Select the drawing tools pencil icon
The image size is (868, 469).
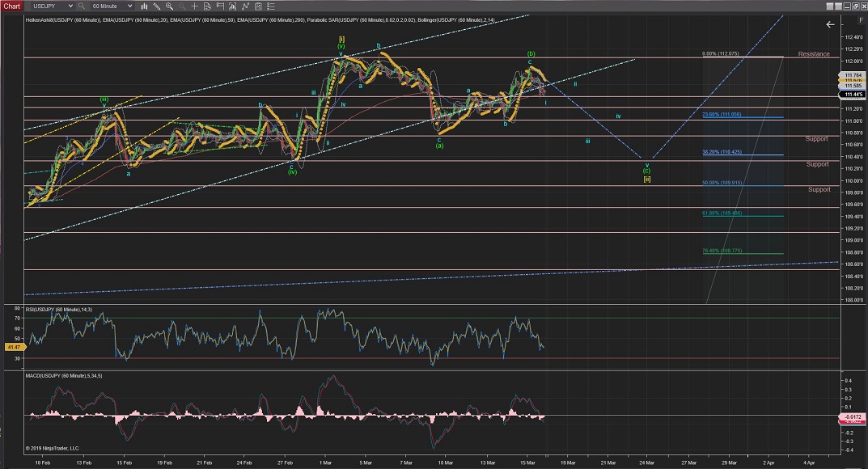157,6
